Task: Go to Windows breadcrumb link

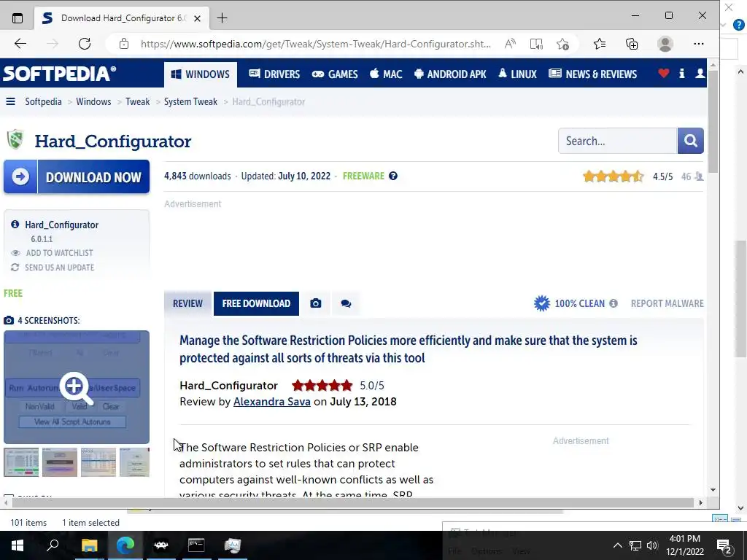Action: (x=93, y=101)
